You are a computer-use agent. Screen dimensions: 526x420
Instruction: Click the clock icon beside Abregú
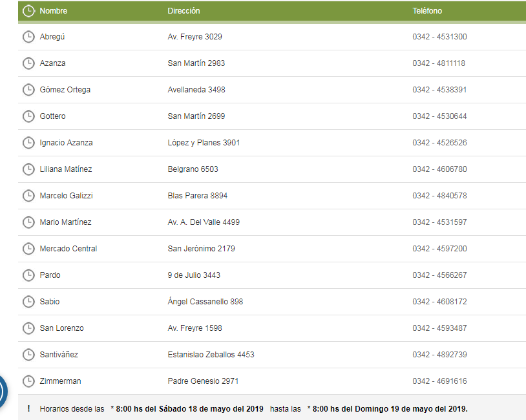point(28,37)
